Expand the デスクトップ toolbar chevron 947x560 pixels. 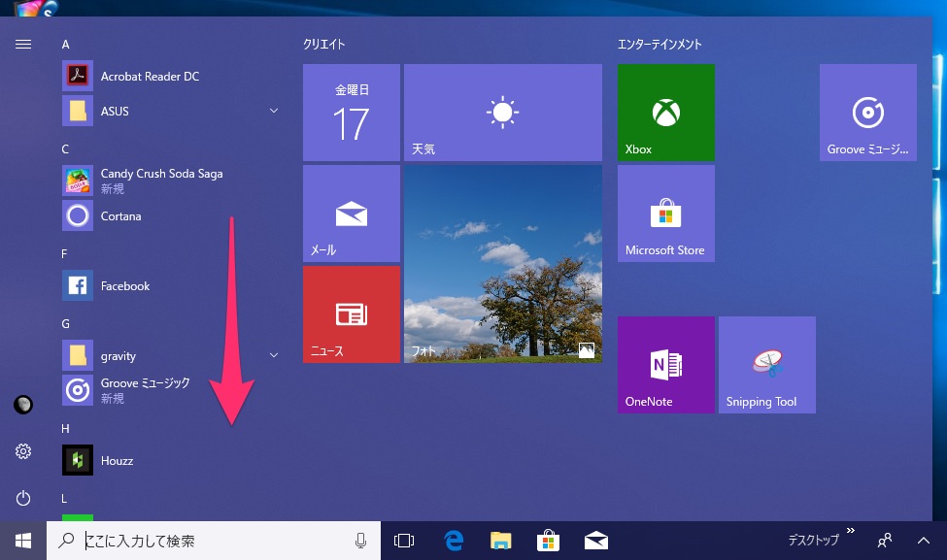point(851,531)
